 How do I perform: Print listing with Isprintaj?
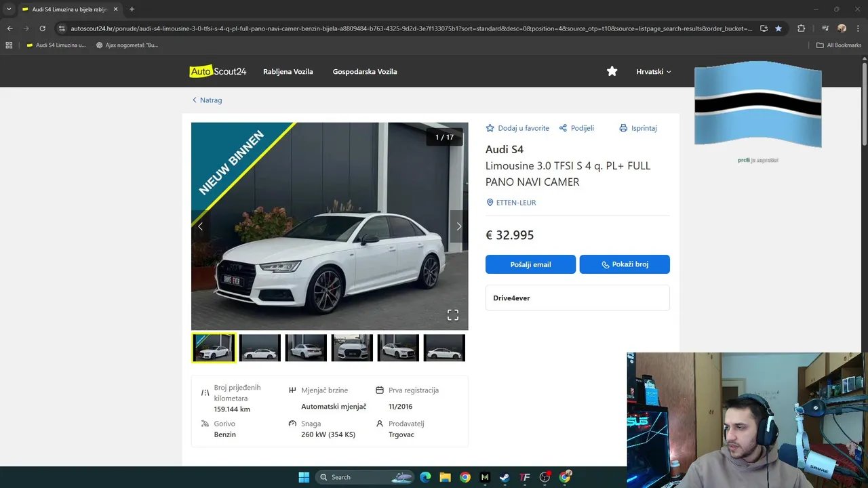638,128
